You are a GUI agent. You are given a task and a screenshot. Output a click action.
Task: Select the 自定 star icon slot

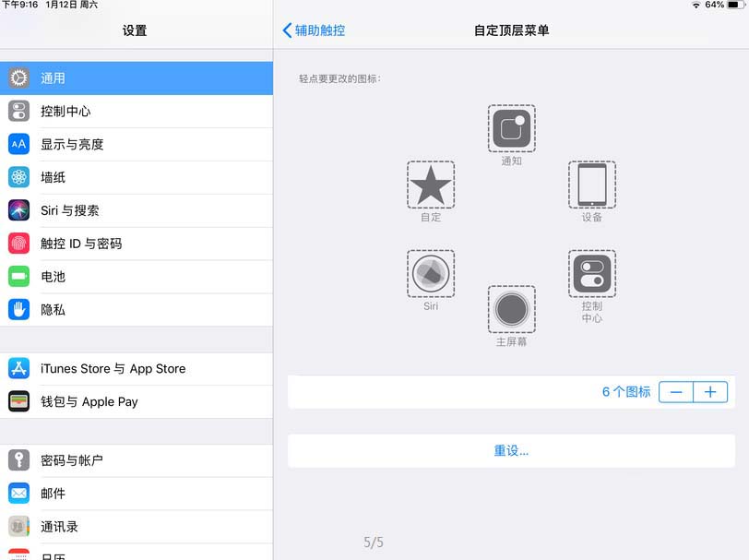coord(431,185)
